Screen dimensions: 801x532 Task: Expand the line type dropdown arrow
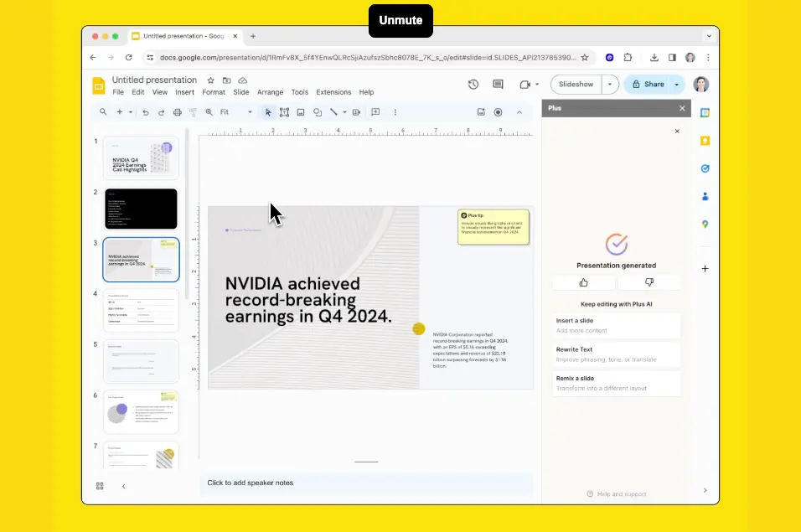coord(345,112)
